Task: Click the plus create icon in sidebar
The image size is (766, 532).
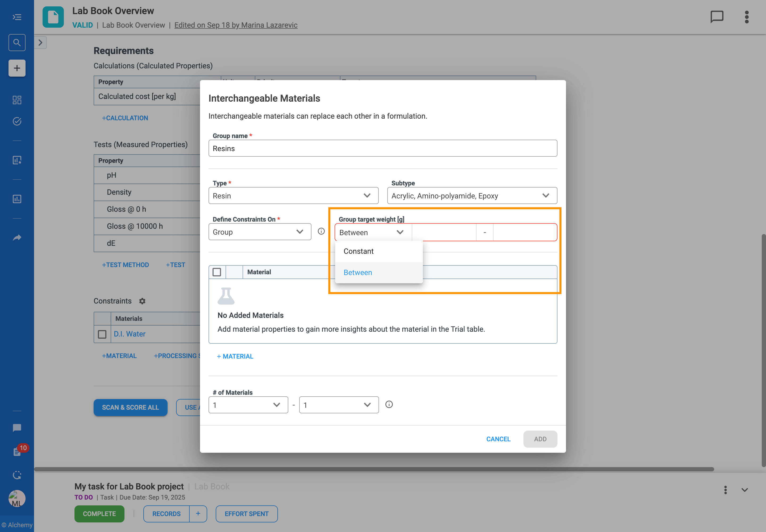Action: [17, 68]
